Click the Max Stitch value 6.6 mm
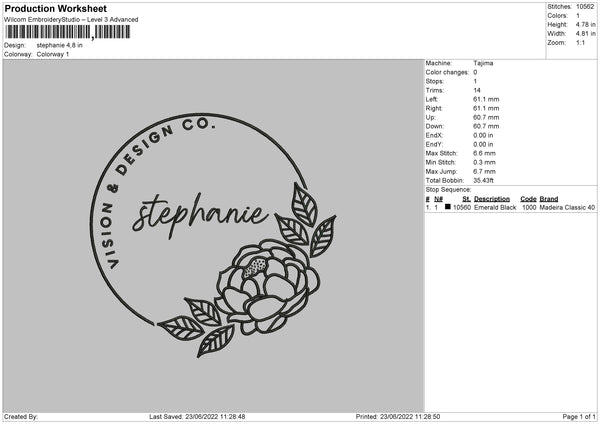 (484, 153)
